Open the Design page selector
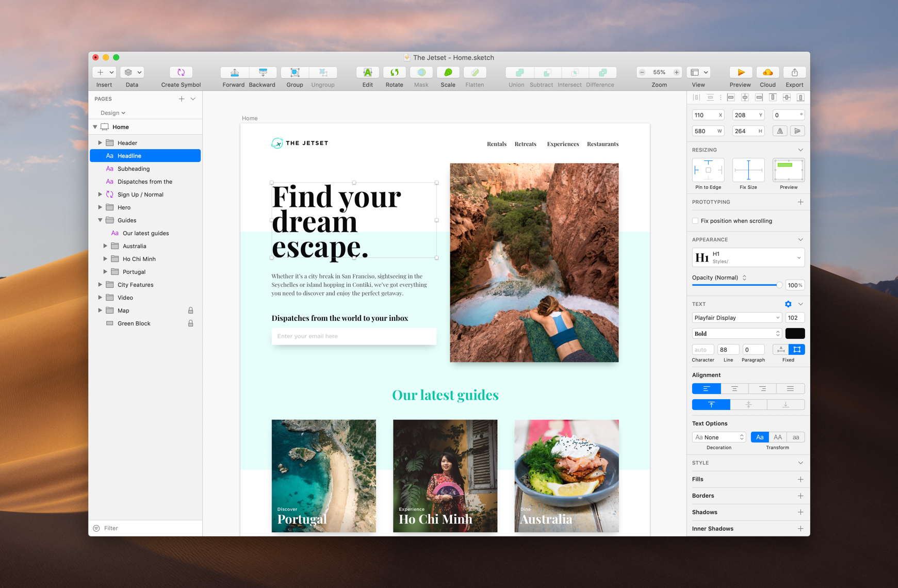 tap(112, 113)
